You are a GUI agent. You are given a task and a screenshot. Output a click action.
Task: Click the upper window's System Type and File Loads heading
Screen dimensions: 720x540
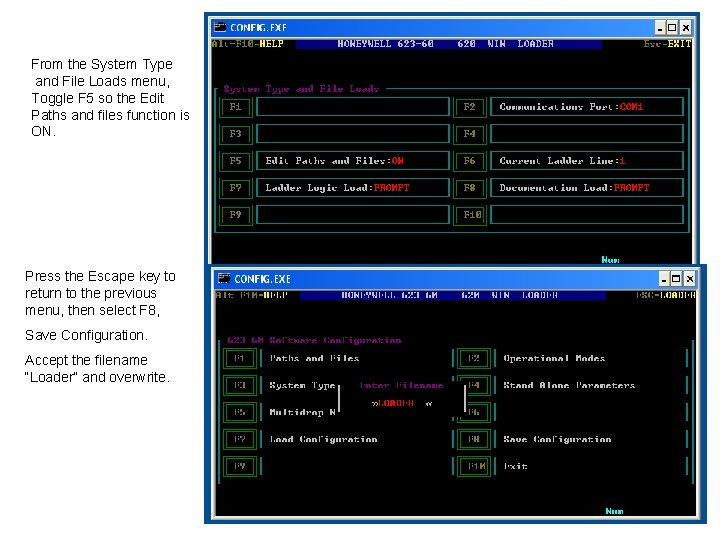tap(301, 89)
